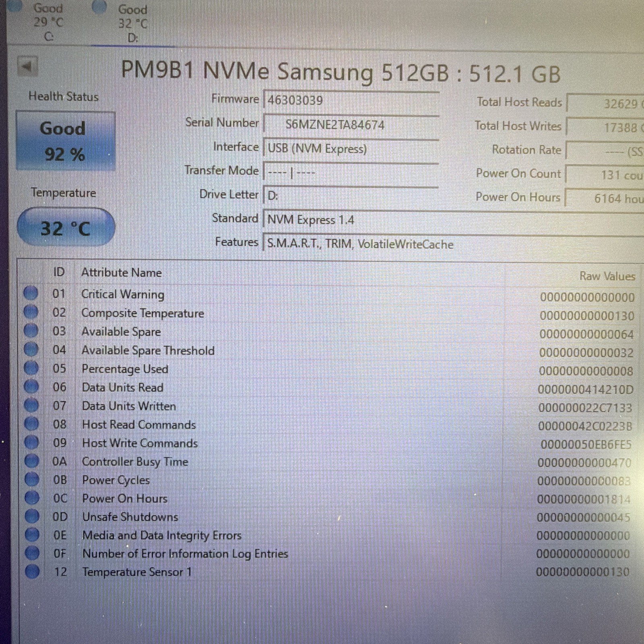This screenshot has width=644, height=644.
Task: Select Number of Error Information Log Entries
Action: tap(185, 554)
